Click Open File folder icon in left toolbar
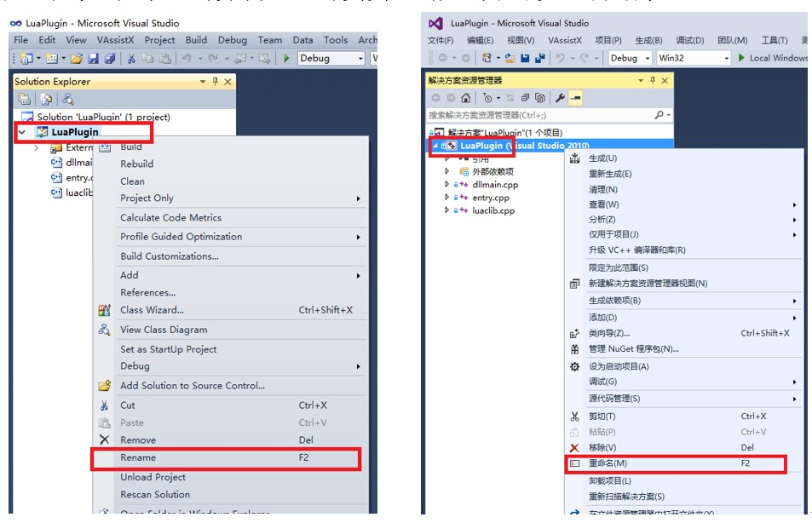 click(77, 59)
